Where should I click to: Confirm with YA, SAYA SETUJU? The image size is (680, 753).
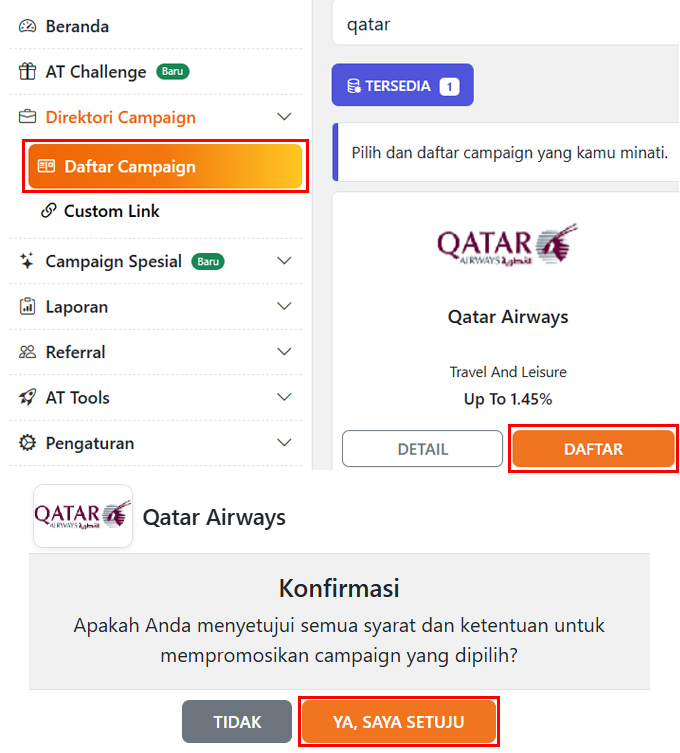pos(399,721)
